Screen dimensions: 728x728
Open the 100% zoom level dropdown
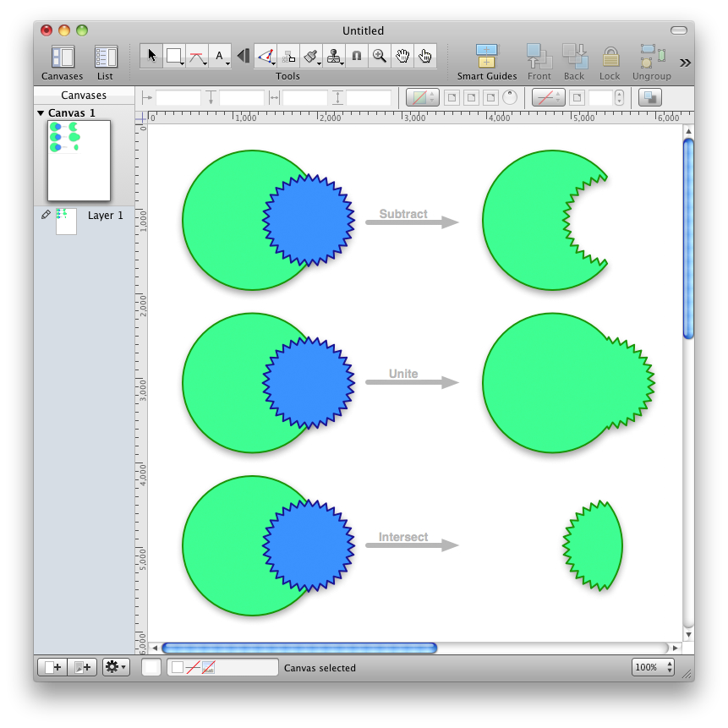653,667
